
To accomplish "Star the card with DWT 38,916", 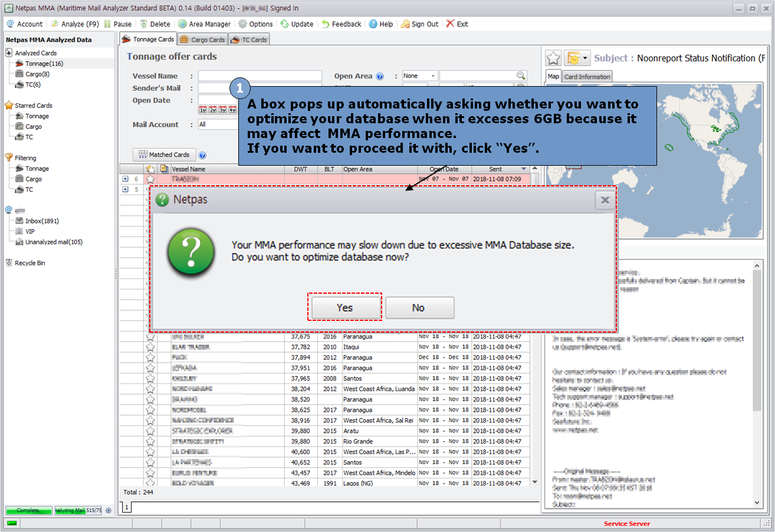I will 150,421.
